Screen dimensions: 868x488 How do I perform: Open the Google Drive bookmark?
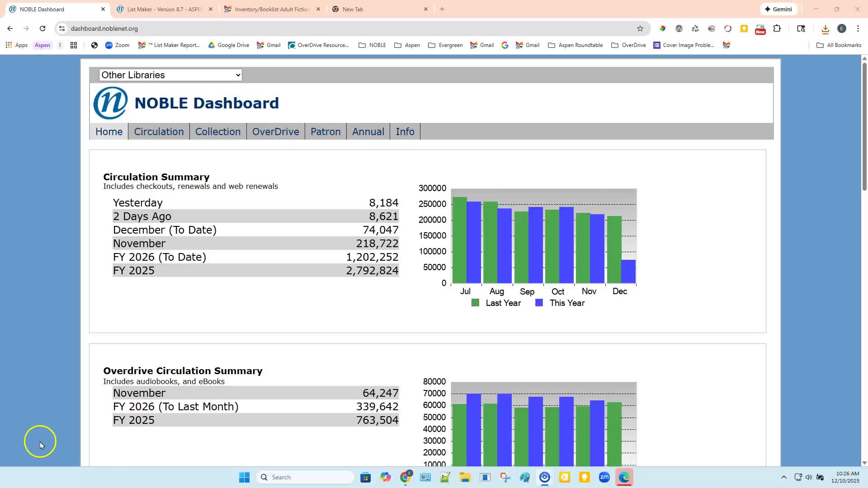tap(229, 45)
